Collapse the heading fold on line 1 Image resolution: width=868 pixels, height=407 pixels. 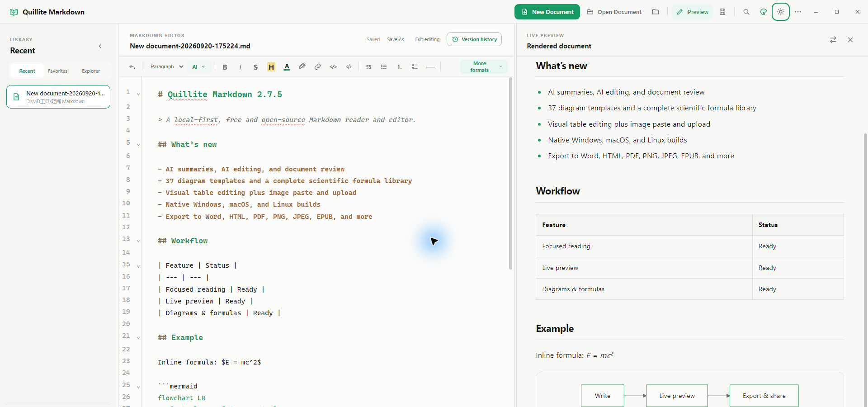(138, 95)
